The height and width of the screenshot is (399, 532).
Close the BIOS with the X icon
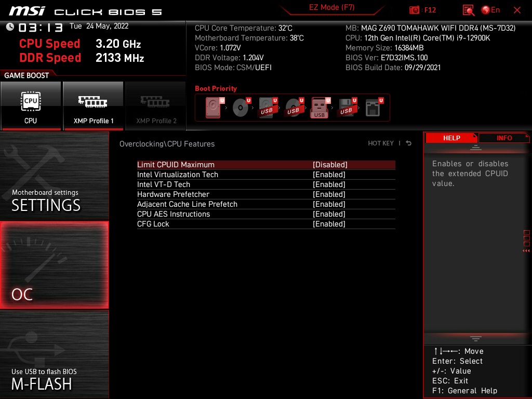coord(517,10)
